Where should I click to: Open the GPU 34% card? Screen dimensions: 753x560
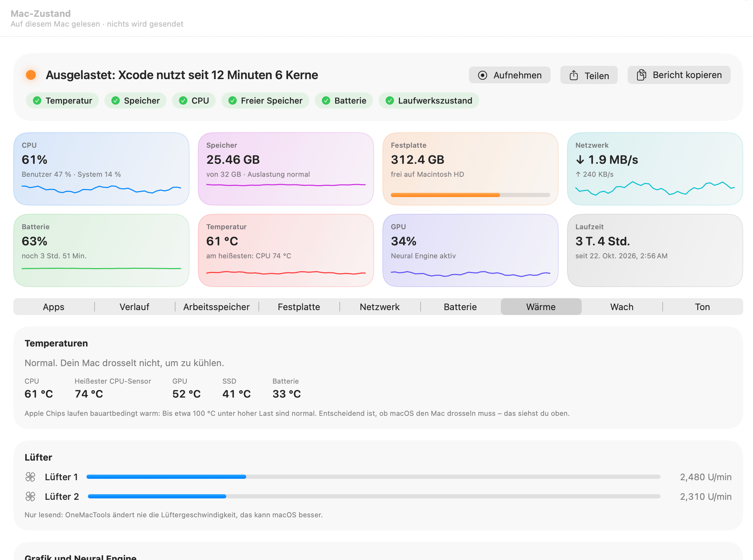(x=470, y=250)
